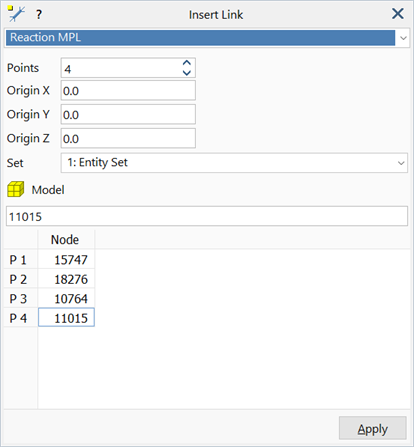Click the model selection field showing 11015
Image resolution: width=414 pixels, height=447 pixels.
207,216
